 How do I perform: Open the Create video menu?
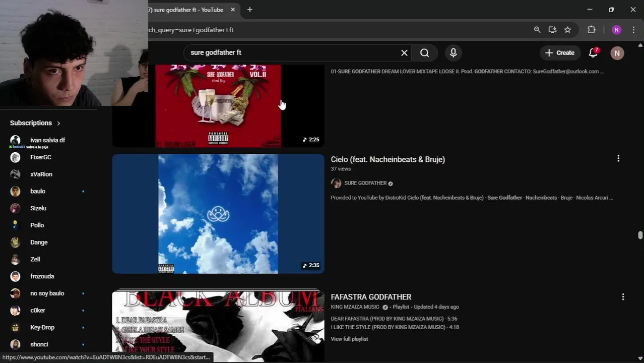pyautogui.click(x=560, y=52)
